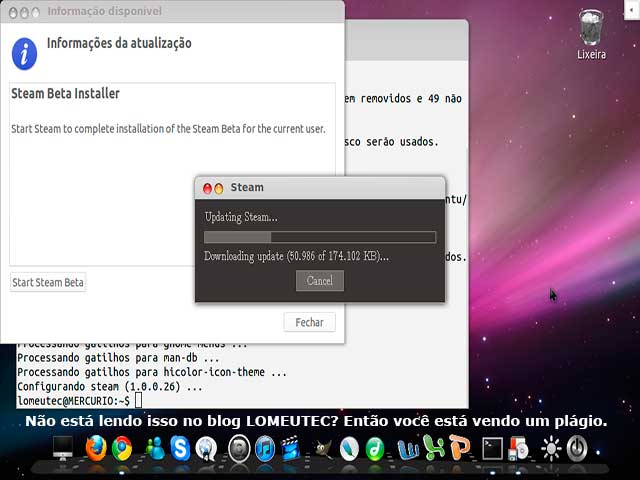640x480 pixels.
Task: Click terminal line 'Processando gatilhos para hicolor-icon-theme'
Action: coord(152,372)
